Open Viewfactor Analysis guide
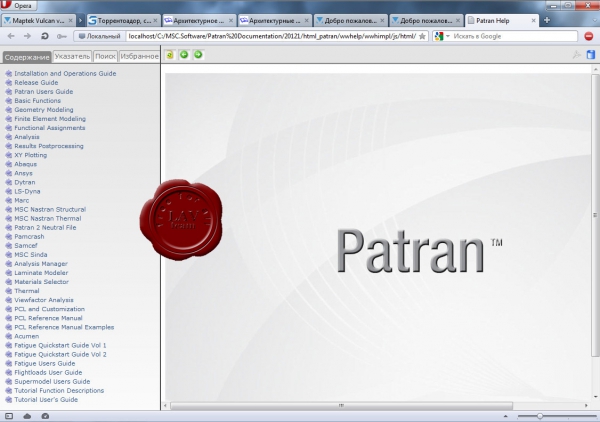Viewport: 600px width, 422px height. [x=44, y=300]
